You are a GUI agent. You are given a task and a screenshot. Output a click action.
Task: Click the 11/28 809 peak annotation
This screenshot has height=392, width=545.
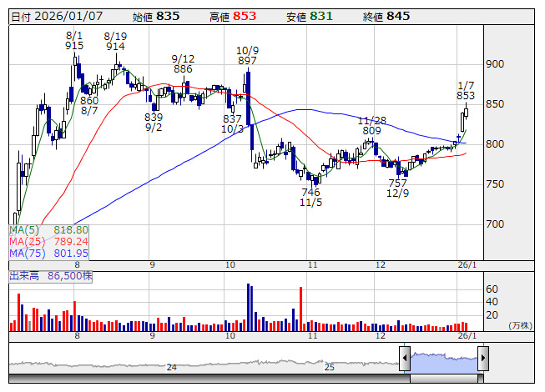(372, 126)
